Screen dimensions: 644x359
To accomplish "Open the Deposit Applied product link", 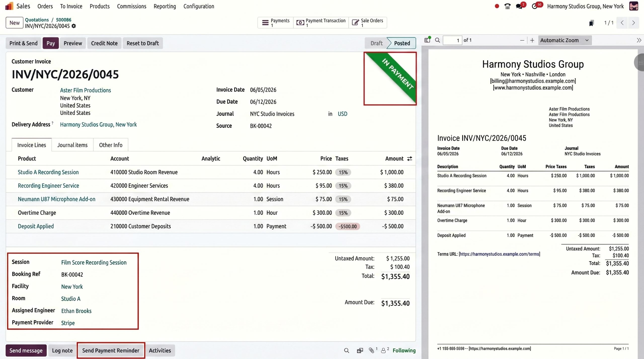I will (36, 226).
